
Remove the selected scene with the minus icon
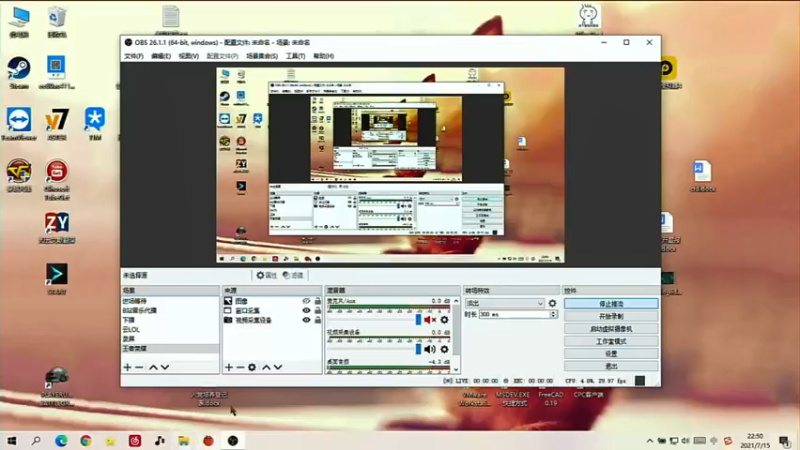139,367
